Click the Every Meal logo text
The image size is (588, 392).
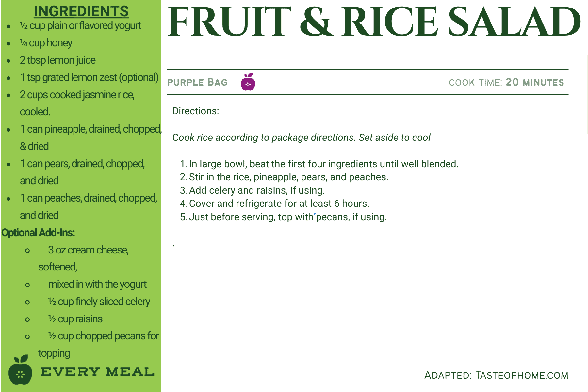click(x=97, y=372)
